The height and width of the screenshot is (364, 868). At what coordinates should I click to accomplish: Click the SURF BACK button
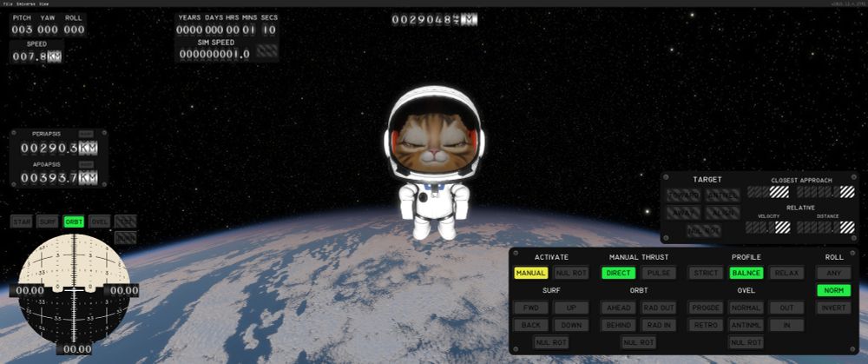pyautogui.click(x=531, y=325)
